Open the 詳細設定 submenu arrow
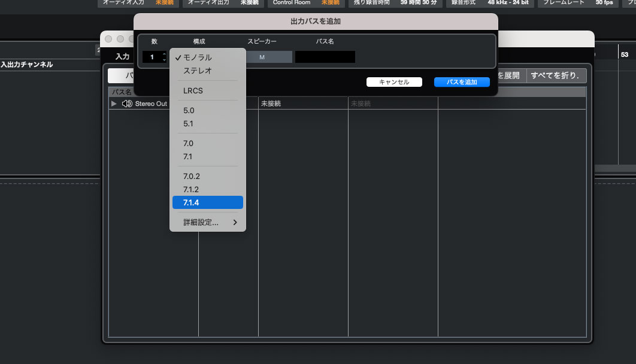 click(x=235, y=223)
